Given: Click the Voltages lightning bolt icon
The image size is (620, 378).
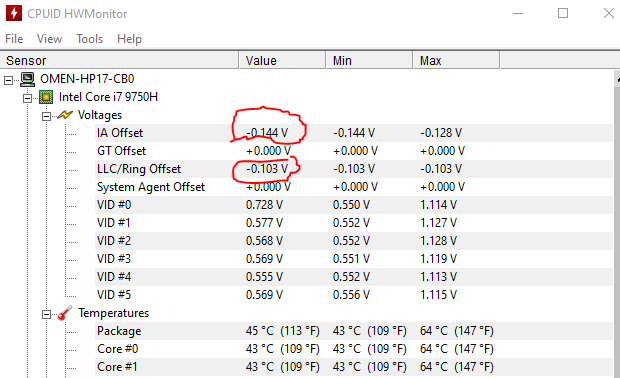Looking at the screenshot, I should (65, 115).
